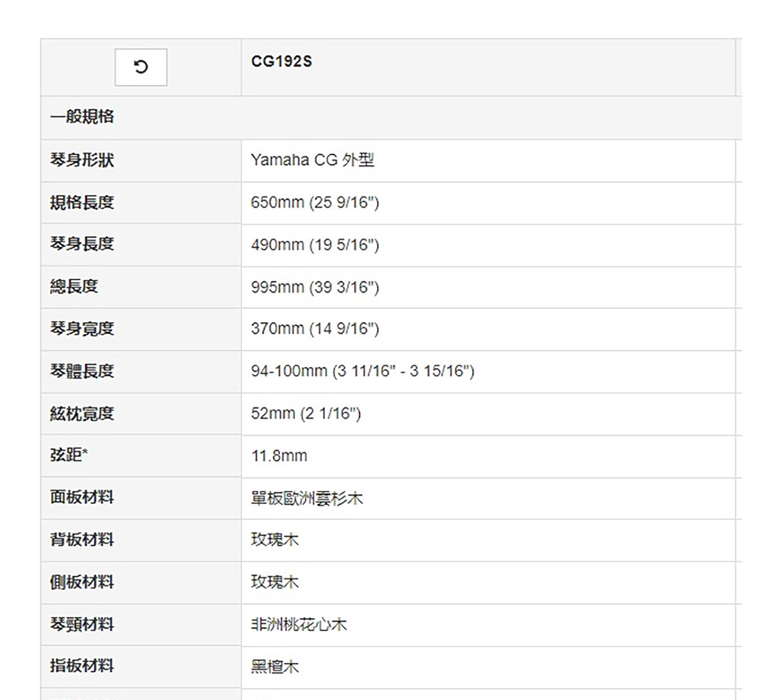Click the reset/undo arrow icon button
Viewport: 774px width, 700px height.
[140, 67]
